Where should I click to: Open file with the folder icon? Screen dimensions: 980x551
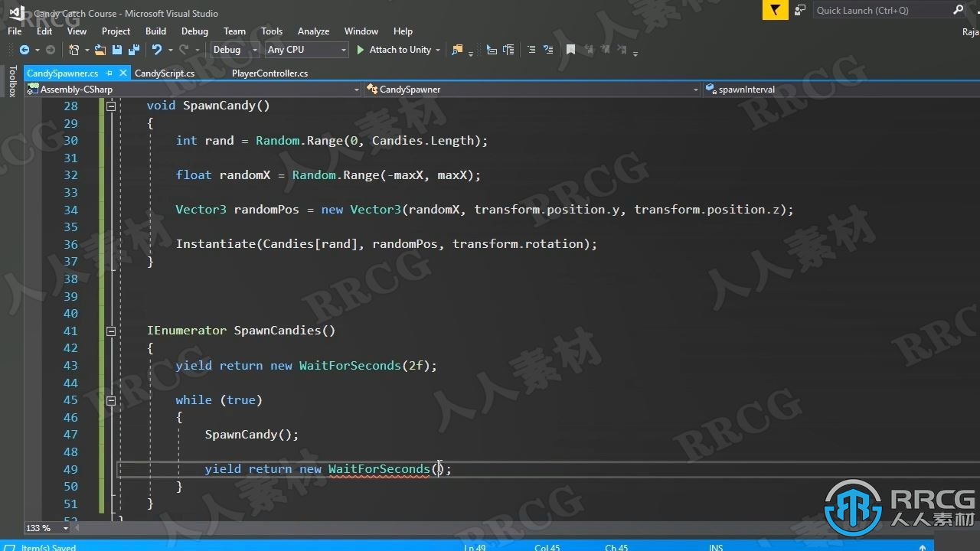(100, 50)
